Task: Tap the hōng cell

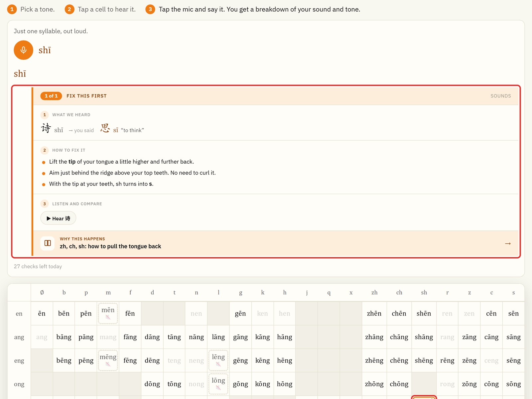Action: click(285, 384)
